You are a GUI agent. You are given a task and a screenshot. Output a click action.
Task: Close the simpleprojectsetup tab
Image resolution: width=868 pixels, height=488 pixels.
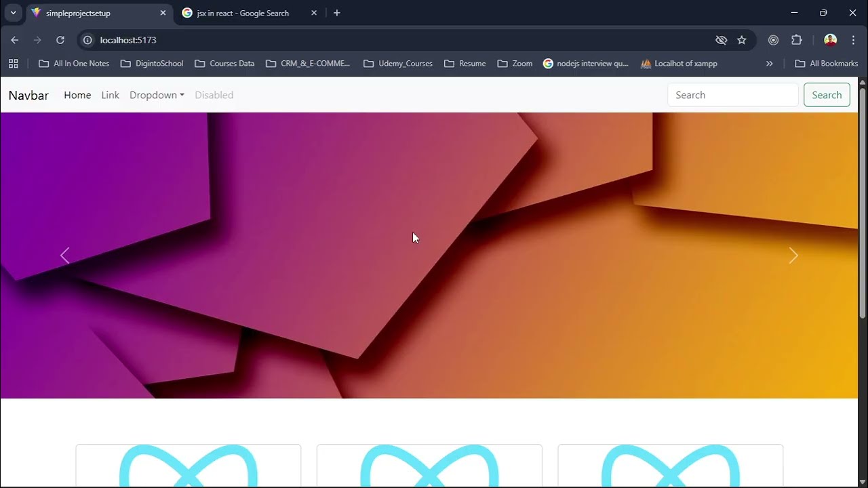tap(163, 13)
